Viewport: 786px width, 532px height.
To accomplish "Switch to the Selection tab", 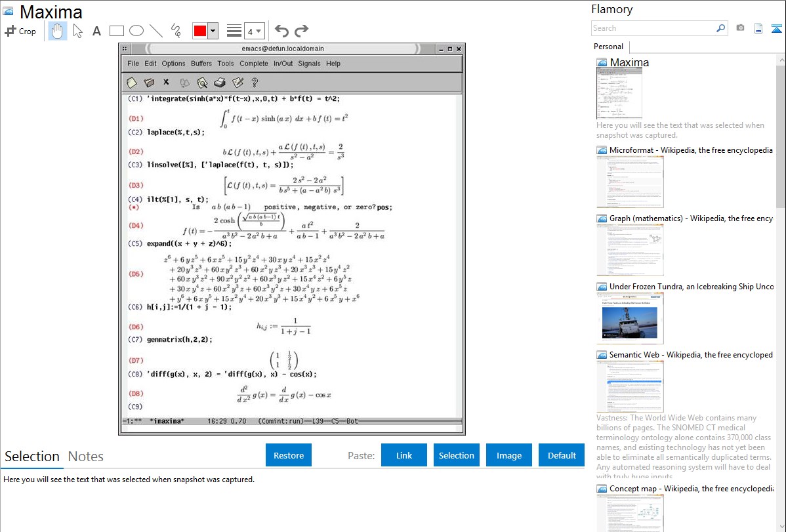I will [32, 457].
